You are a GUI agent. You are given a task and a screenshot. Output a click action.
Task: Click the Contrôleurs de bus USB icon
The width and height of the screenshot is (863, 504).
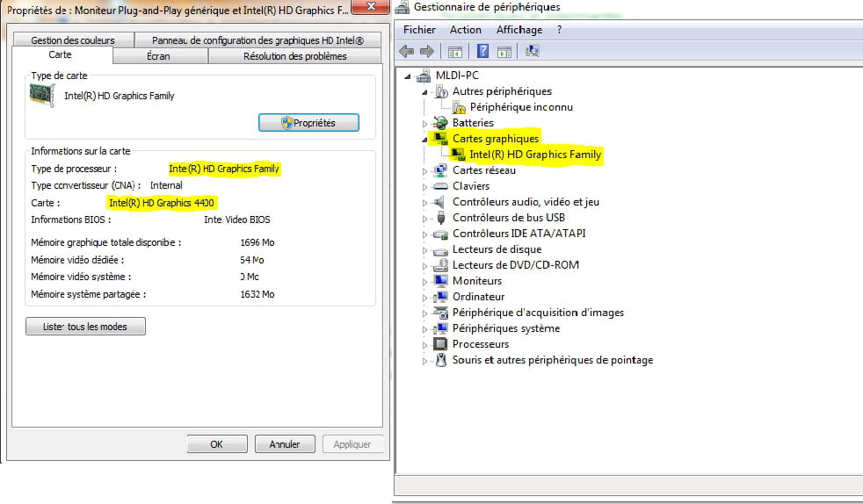coord(441,218)
